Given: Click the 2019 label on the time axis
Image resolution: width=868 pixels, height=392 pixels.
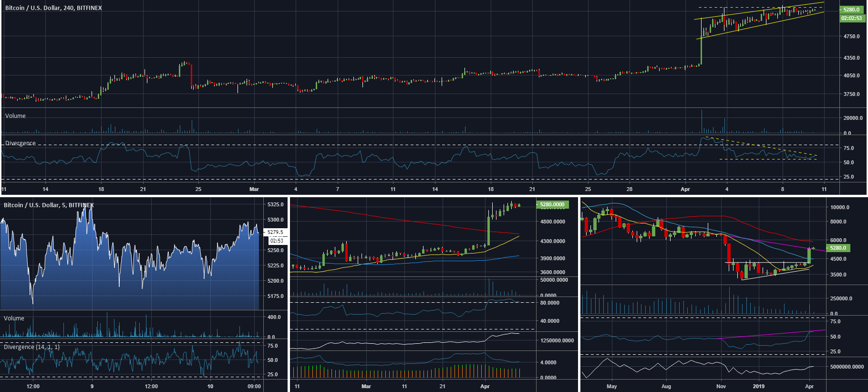Looking at the screenshot, I should tap(758, 386).
